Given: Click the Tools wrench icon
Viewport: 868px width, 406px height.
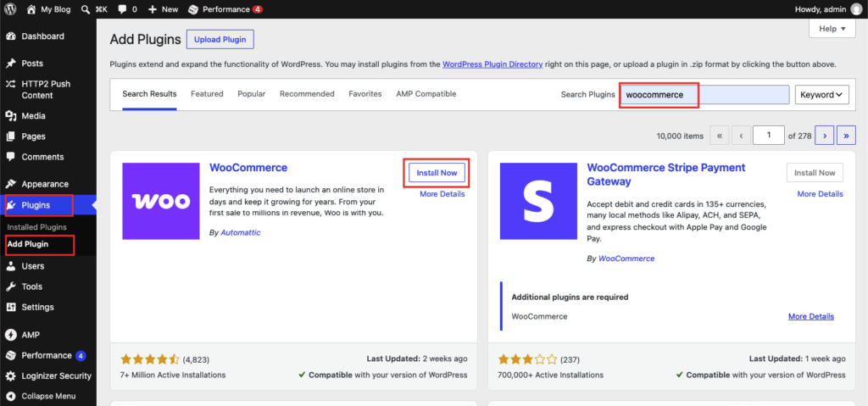Looking at the screenshot, I should 10,286.
